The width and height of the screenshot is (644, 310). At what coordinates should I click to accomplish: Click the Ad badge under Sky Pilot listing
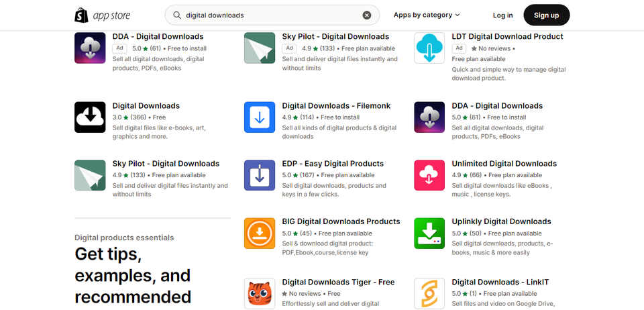[x=289, y=48]
